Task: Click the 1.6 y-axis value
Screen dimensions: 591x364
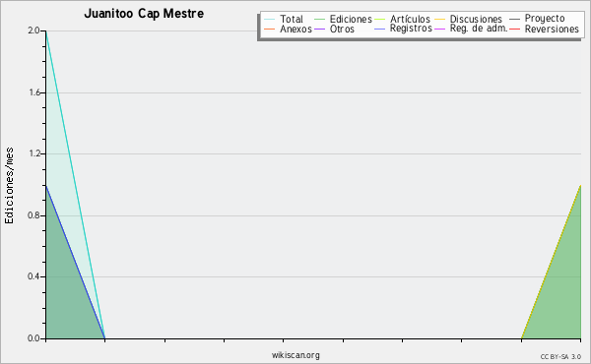Action: tap(34, 92)
